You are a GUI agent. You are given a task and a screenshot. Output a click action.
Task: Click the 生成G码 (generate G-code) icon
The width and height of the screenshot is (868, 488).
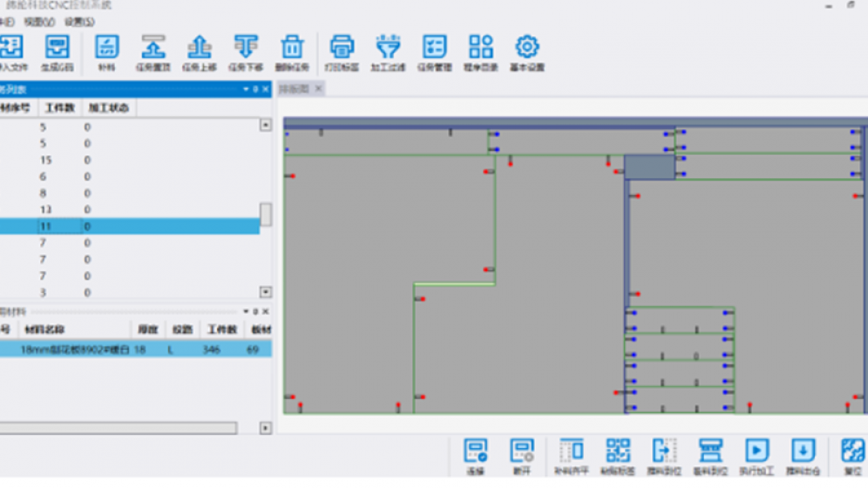pyautogui.click(x=58, y=51)
